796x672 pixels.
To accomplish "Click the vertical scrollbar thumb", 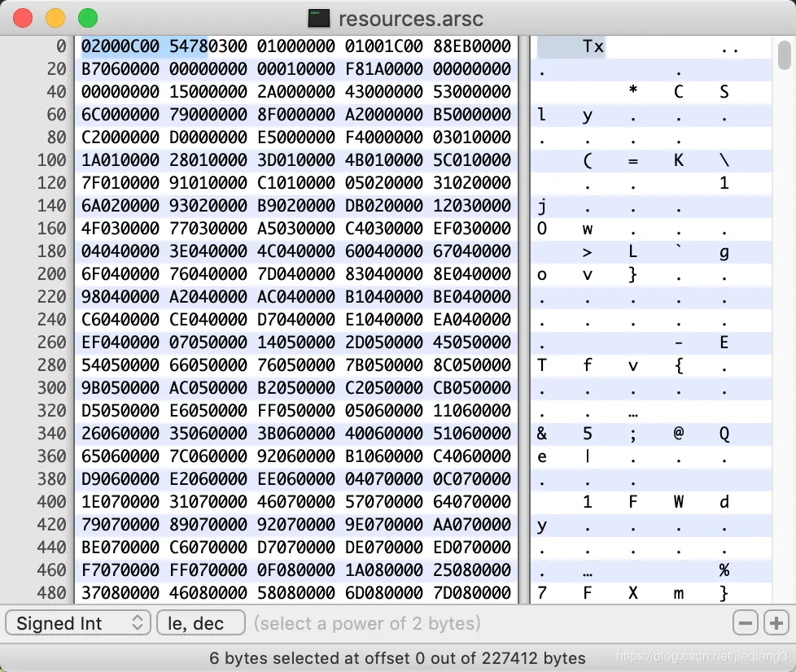I will click(x=785, y=56).
